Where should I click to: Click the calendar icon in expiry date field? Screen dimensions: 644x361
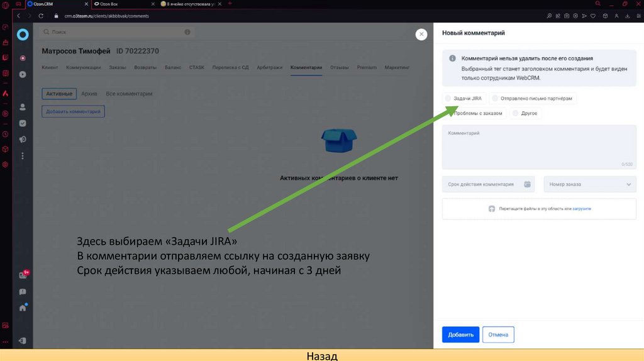click(528, 184)
